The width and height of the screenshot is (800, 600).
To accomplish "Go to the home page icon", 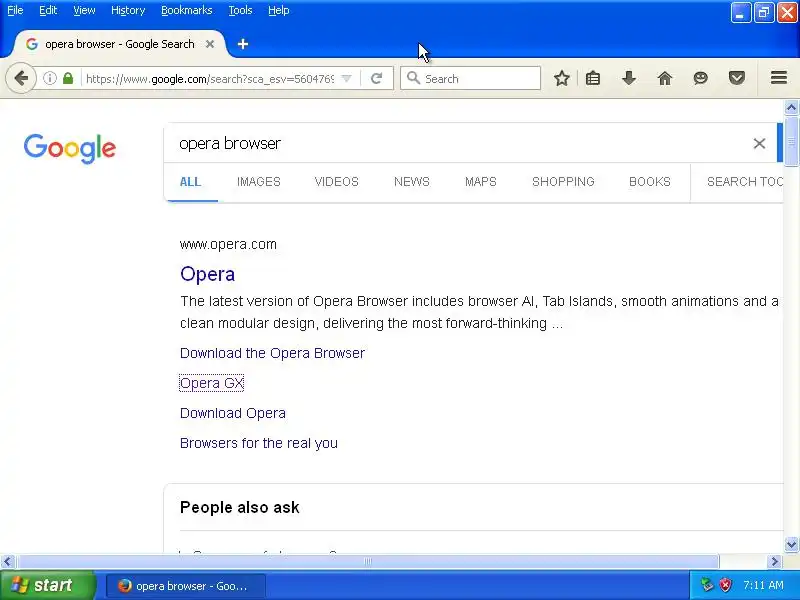I will coord(665,78).
